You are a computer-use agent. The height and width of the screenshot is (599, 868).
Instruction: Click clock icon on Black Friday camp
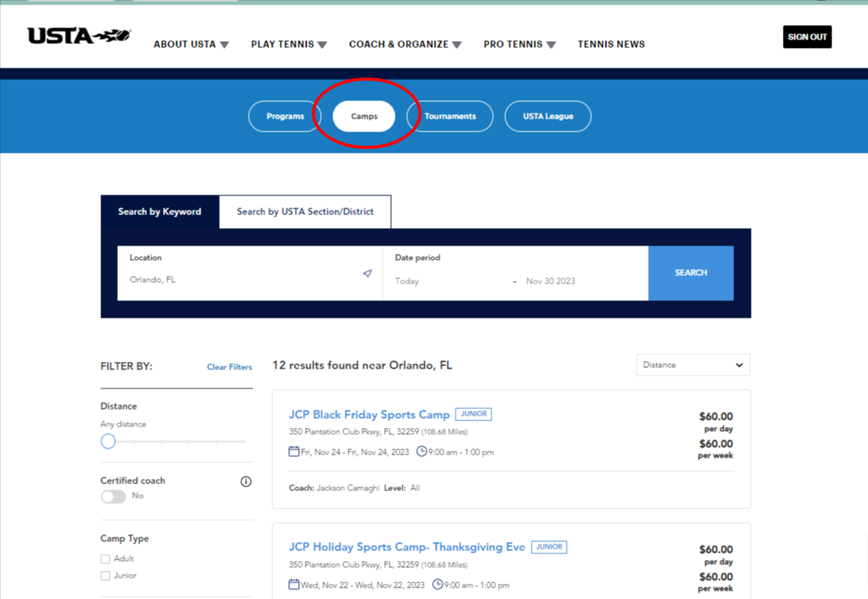(x=421, y=452)
